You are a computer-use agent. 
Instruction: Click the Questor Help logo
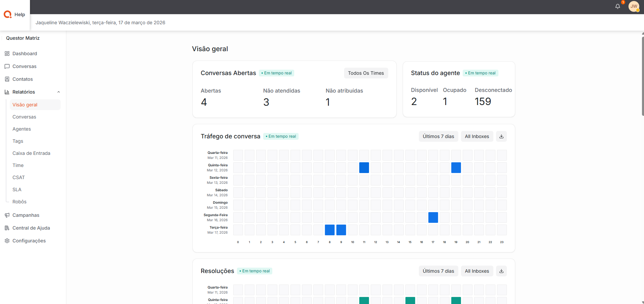point(14,14)
